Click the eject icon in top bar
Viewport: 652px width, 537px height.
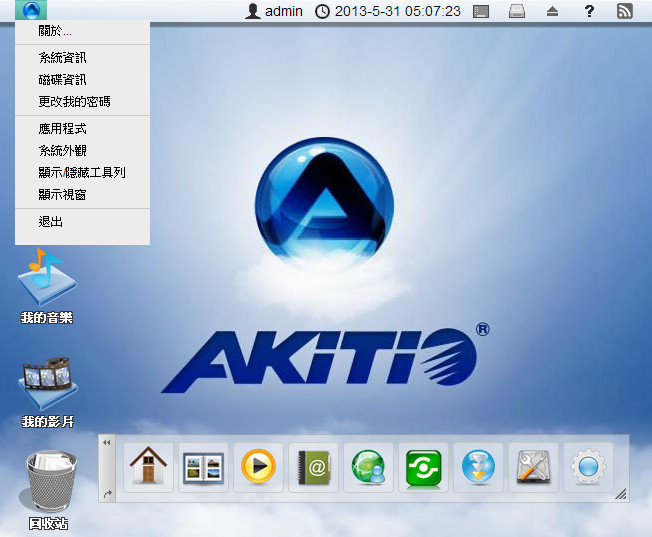click(x=552, y=11)
